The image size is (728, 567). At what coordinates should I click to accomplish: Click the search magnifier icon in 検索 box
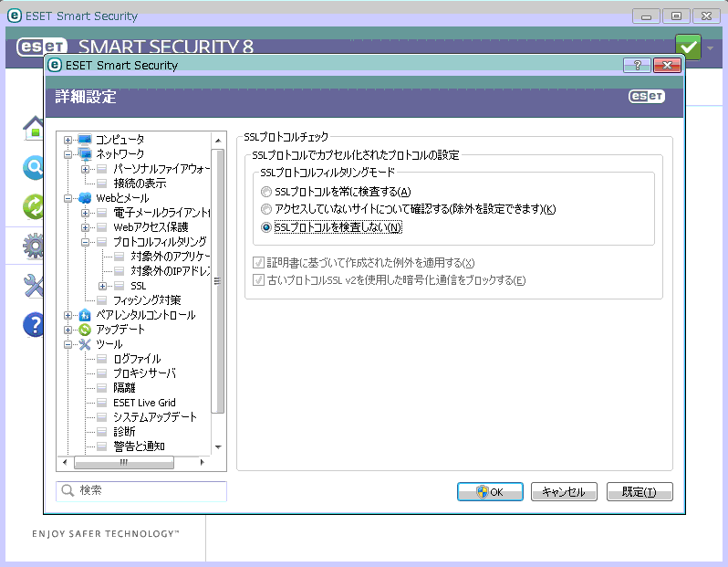click(x=68, y=491)
